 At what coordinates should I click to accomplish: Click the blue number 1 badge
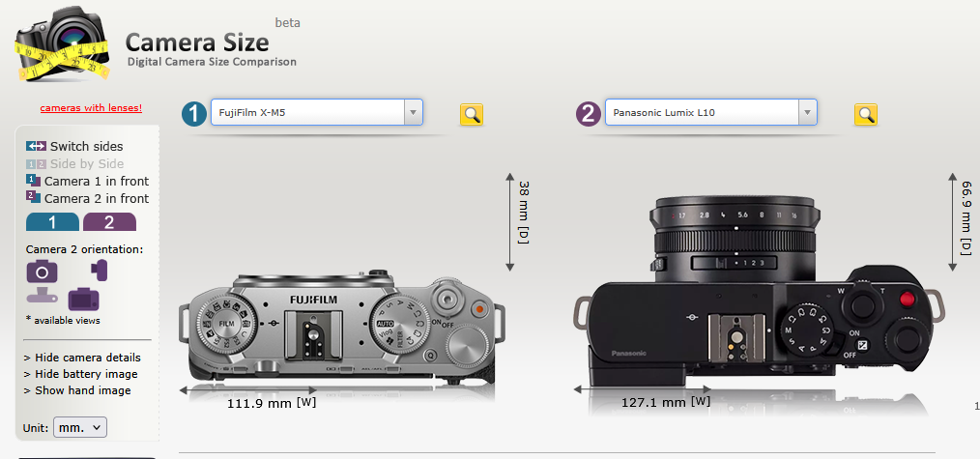[x=193, y=114]
